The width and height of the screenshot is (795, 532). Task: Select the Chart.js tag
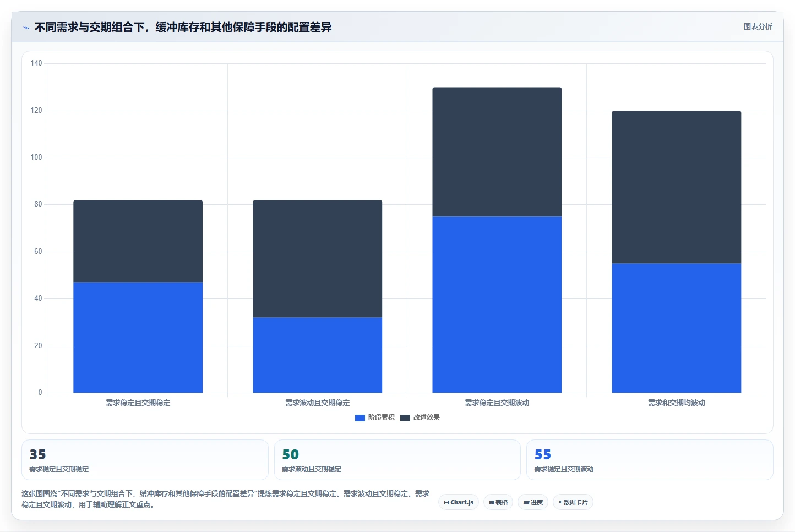click(x=459, y=502)
